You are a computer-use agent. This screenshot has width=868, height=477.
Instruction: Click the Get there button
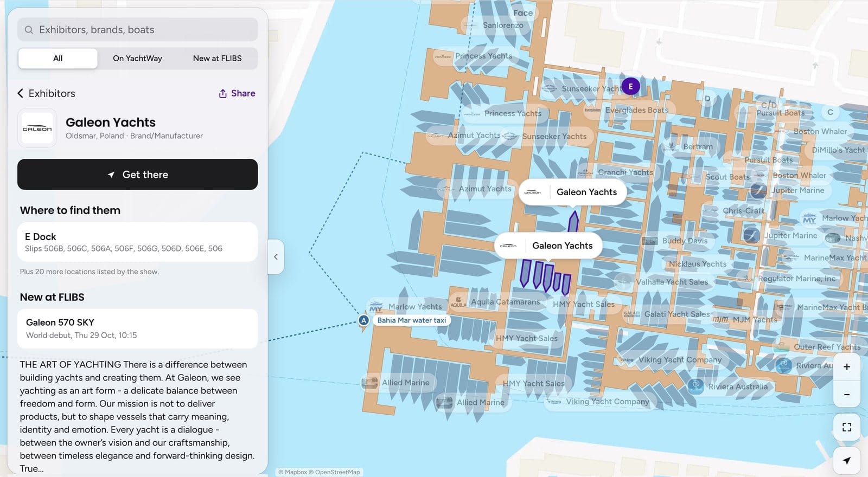pos(137,175)
